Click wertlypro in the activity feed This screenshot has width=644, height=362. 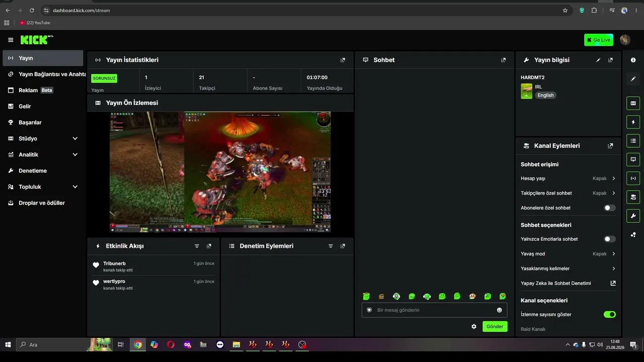(x=114, y=282)
